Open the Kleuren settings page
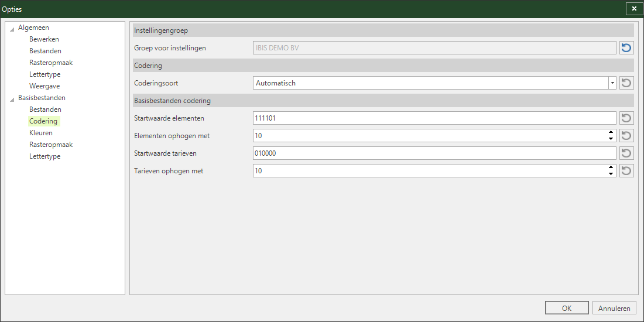The width and height of the screenshot is (644, 322). point(40,133)
